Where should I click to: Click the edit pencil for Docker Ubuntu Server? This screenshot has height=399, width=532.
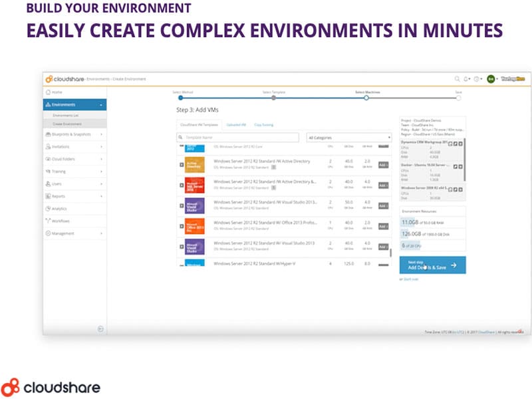tap(456, 167)
